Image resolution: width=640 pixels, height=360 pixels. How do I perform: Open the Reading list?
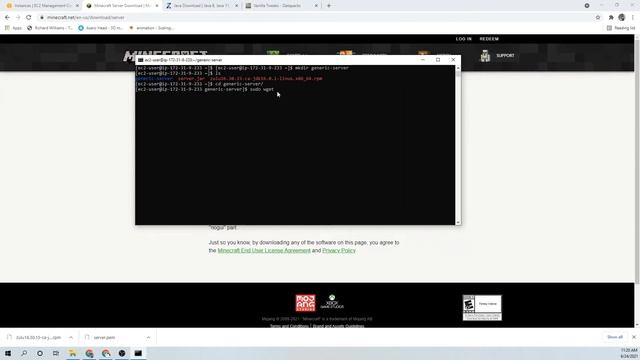(621, 28)
